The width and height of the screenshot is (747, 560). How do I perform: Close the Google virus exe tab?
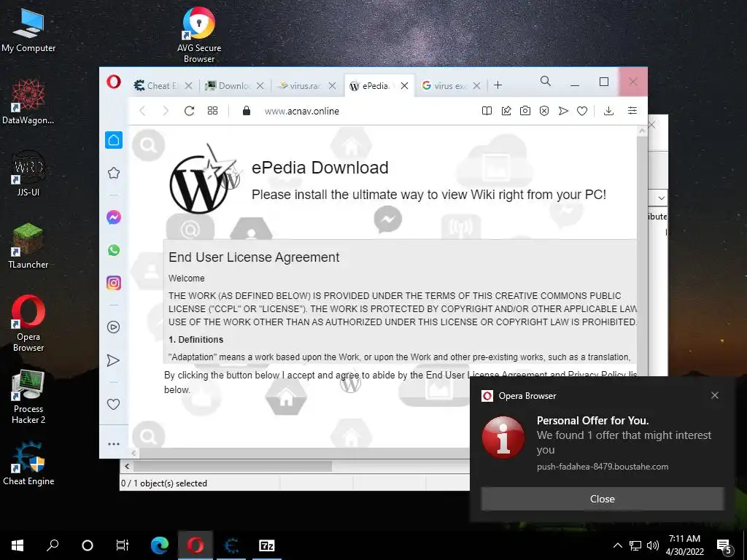coord(476,86)
